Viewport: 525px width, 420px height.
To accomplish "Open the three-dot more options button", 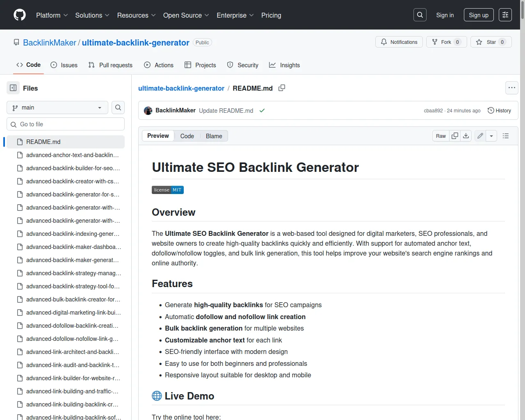I will tap(511, 88).
